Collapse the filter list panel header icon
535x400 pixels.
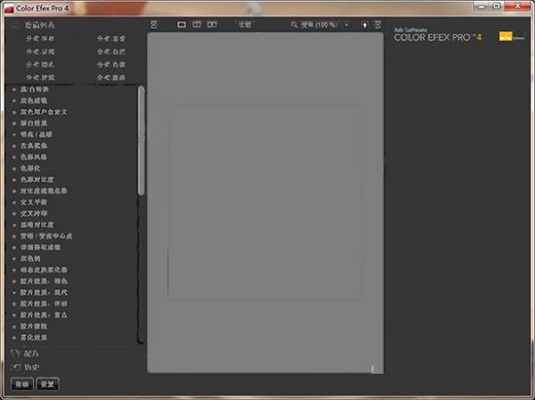coord(14,25)
